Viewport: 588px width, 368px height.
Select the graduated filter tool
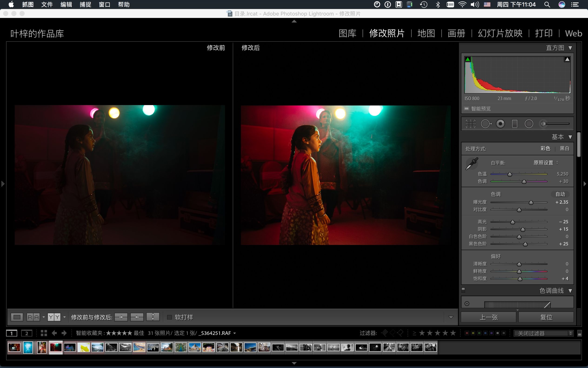pyautogui.click(x=514, y=124)
